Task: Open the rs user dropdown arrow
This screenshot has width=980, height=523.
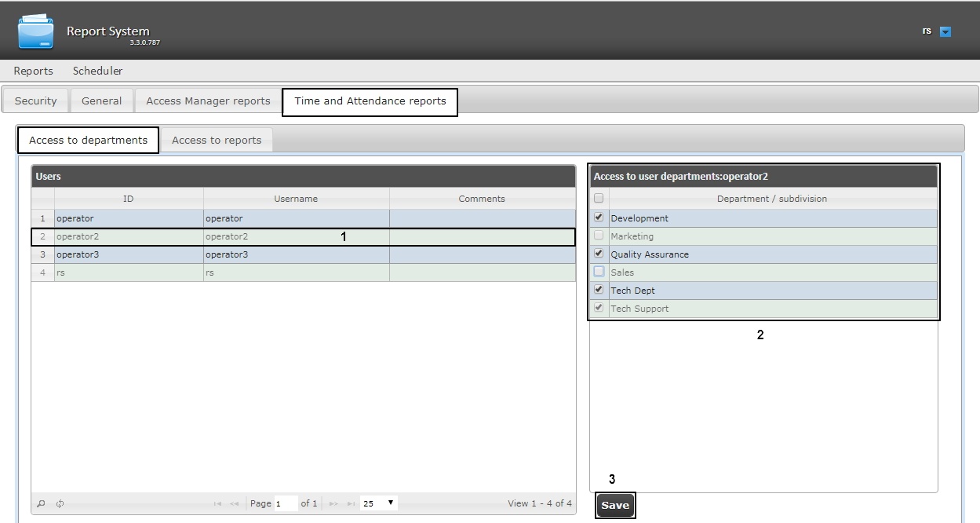Action: pyautogui.click(x=945, y=32)
